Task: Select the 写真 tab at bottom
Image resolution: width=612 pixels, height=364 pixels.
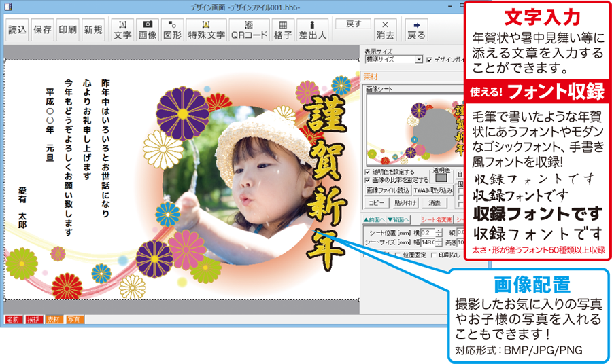Action: (73, 318)
